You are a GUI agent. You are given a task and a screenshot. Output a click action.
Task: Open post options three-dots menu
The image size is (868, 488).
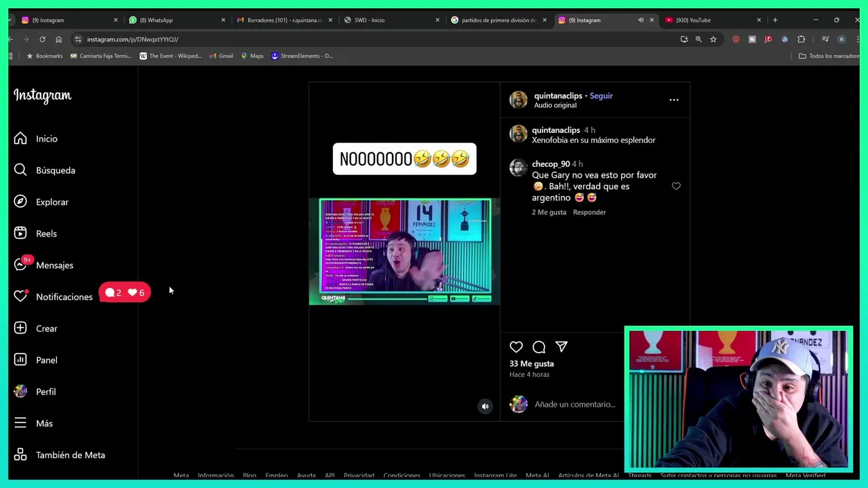tap(674, 100)
